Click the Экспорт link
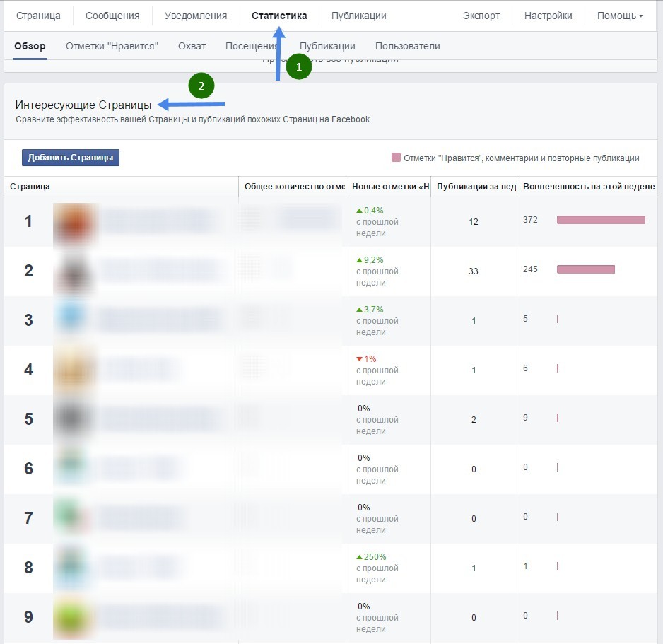The height and width of the screenshot is (644, 663). coord(481,16)
